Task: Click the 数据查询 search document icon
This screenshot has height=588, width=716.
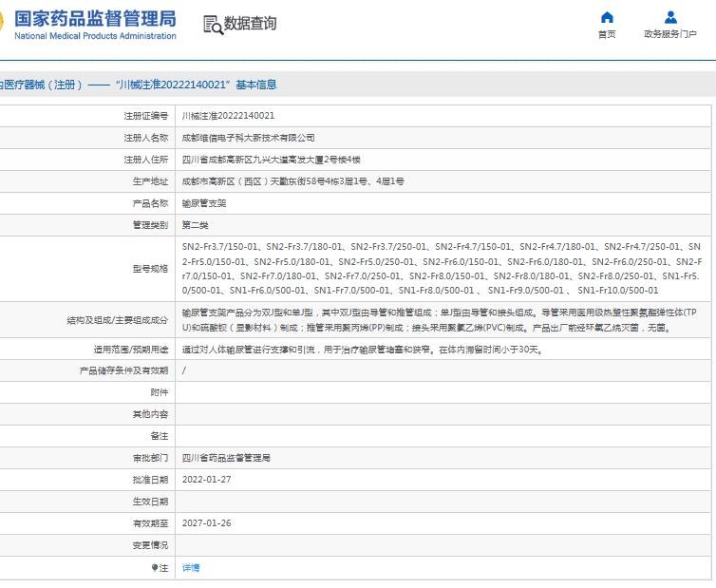Action: [x=213, y=25]
